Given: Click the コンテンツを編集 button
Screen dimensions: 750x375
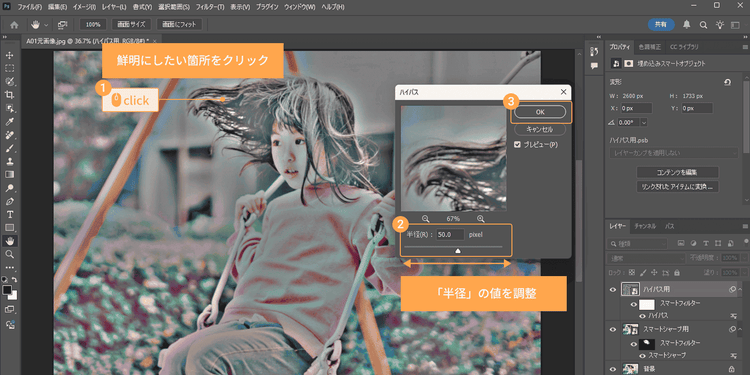Looking at the screenshot, I should [677, 172].
